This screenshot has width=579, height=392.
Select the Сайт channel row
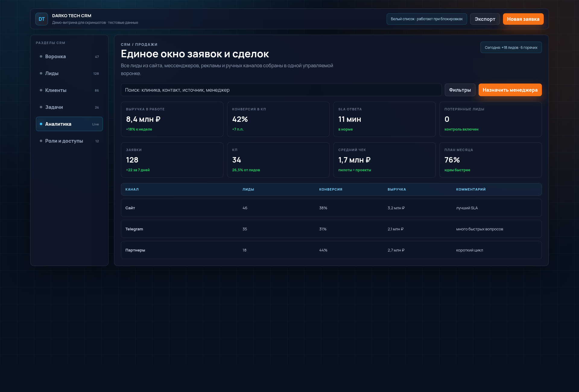tap(331, 208)
